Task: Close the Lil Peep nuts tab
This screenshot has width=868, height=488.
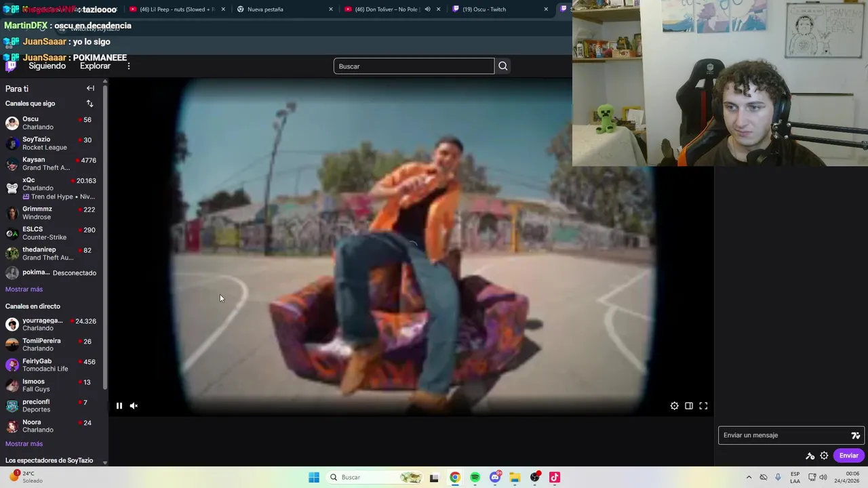Action: 223,9
